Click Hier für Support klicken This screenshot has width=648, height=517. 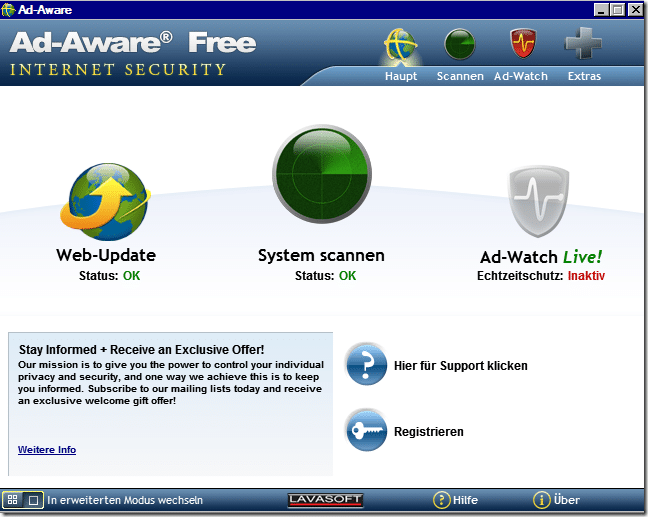460,366
